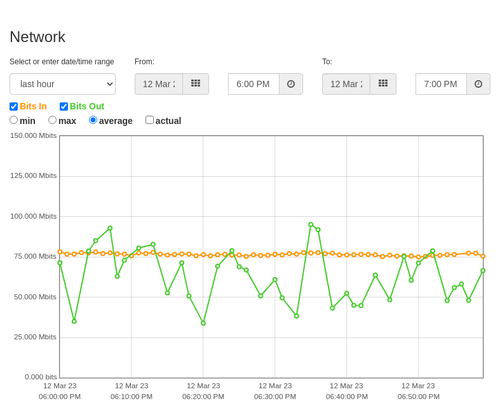Screen dimensions: 500x403
Task: Click the 50.000 Mbits axis label
Action: pyautogui.click(x=35, y=297)
